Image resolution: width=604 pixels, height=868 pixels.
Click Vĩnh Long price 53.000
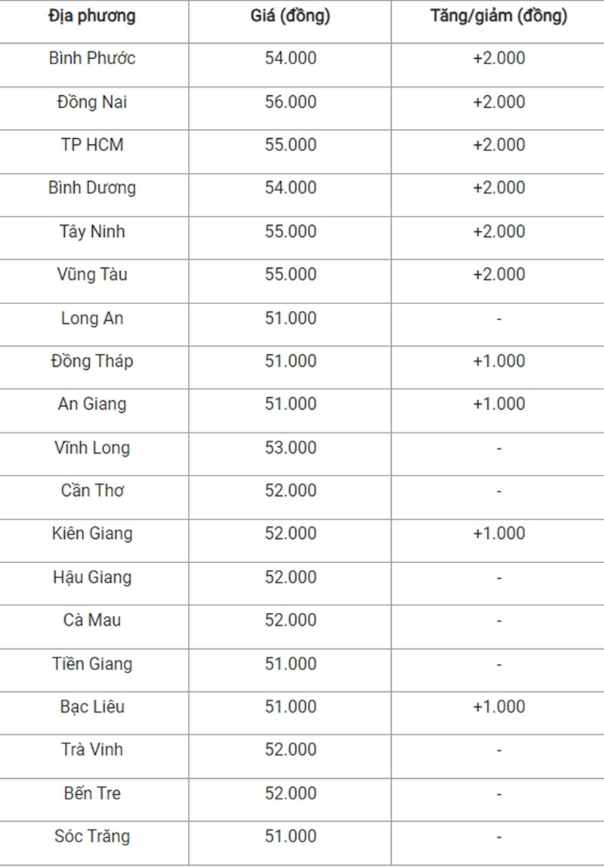click(290, 448)
